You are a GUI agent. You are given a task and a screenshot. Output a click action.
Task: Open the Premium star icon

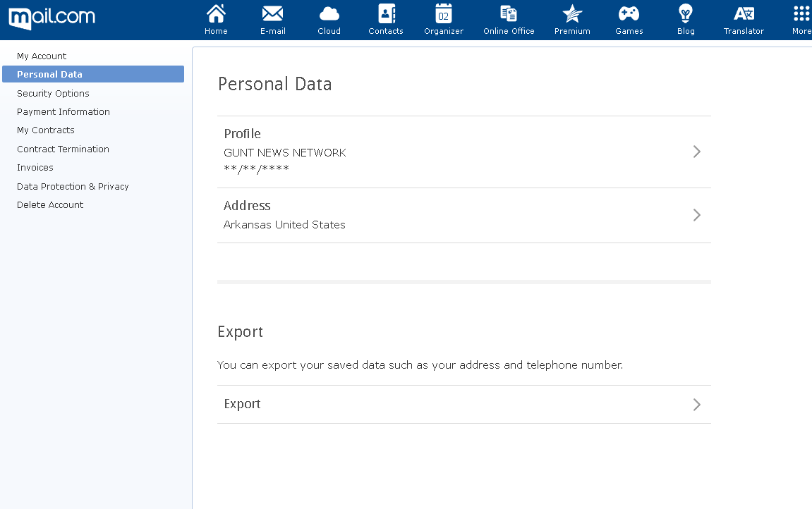click(x=572, y=14)
